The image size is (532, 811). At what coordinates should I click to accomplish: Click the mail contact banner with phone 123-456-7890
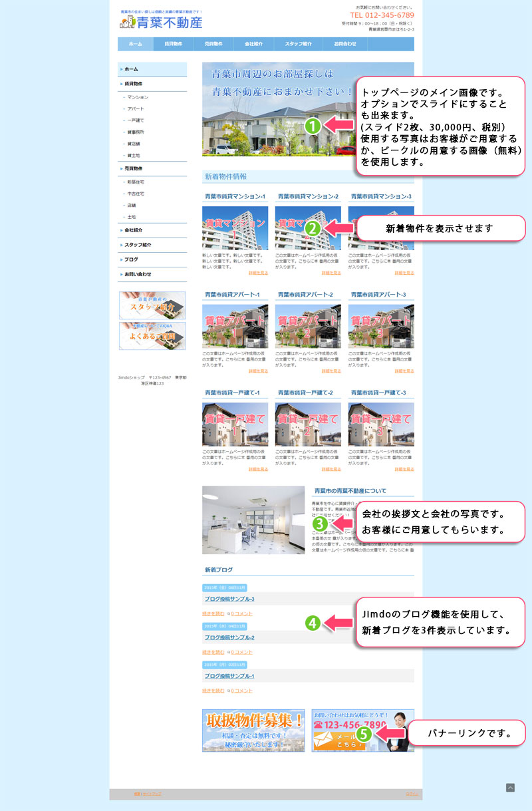point(363,730)
